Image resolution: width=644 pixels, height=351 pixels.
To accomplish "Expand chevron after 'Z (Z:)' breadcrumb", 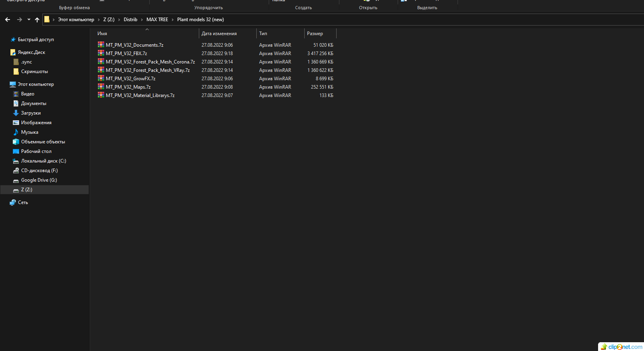I will click(x=119, y=20).
